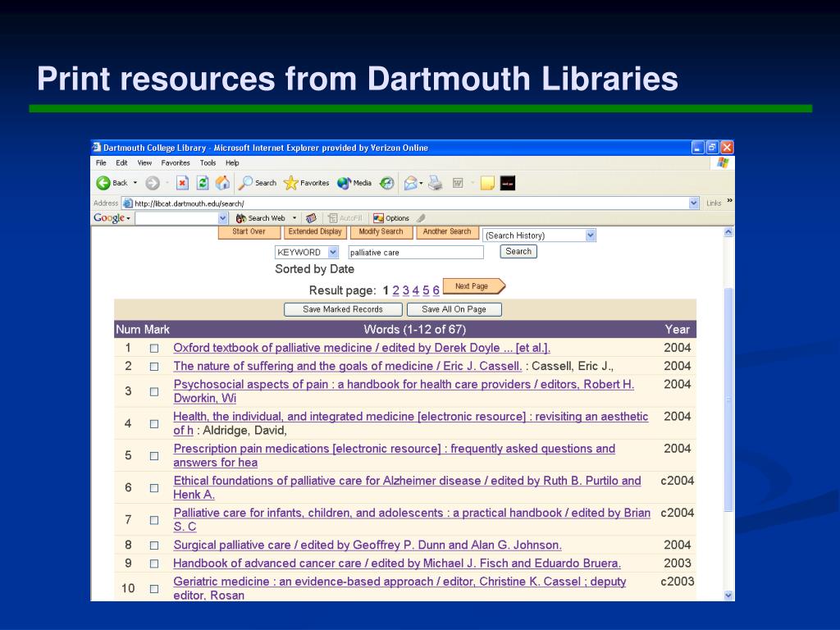
Task: Click the address bar URL field
Action: [411, 203]
